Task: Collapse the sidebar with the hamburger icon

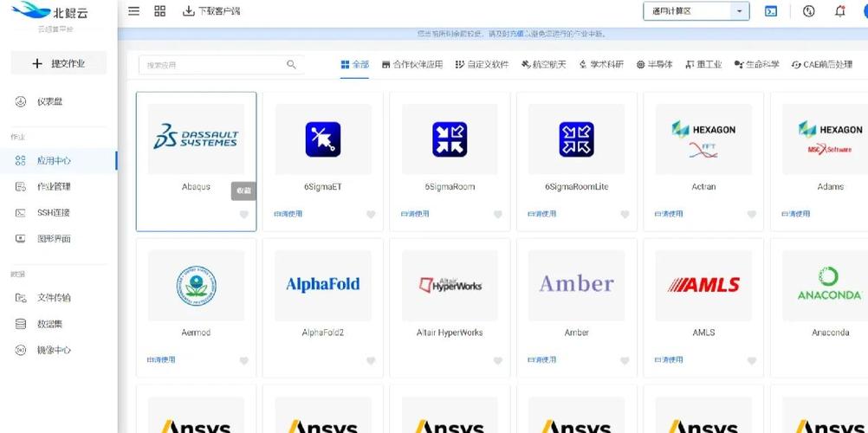Action: 133,11
